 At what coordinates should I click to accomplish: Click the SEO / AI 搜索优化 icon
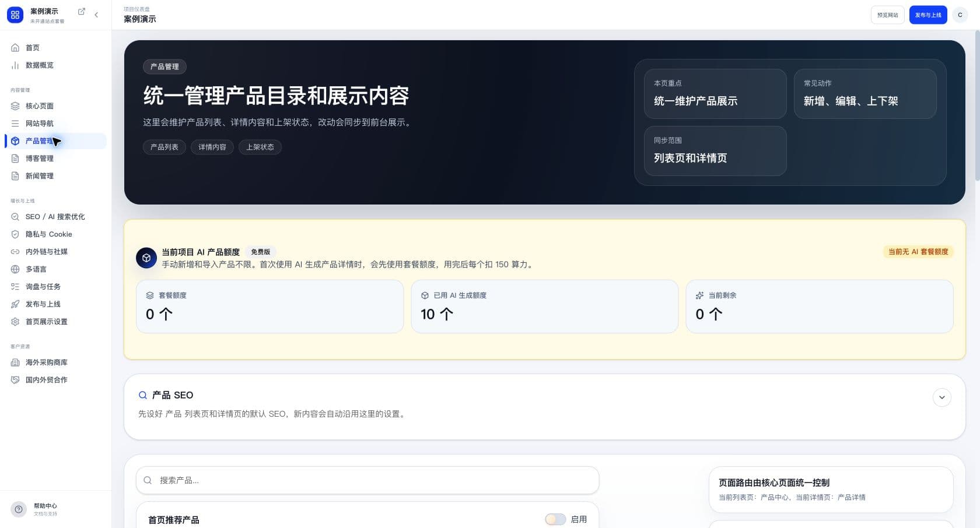coord(15,217)
